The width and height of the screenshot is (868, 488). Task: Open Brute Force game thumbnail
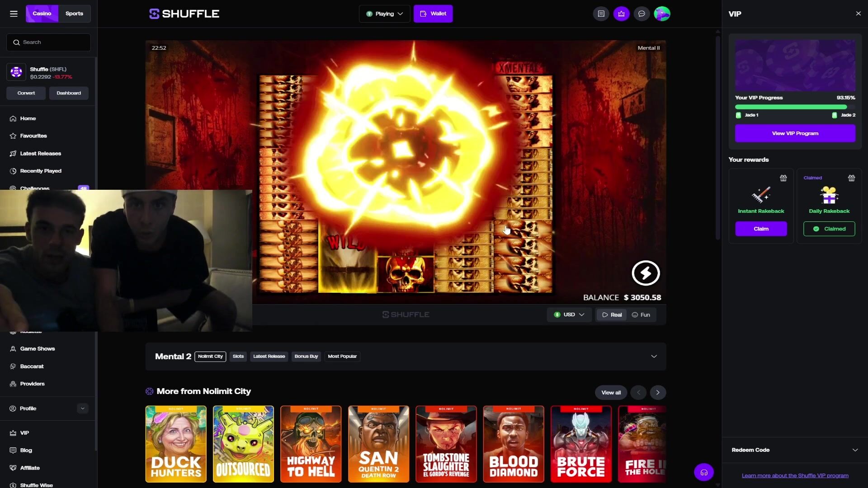(581, 444)
